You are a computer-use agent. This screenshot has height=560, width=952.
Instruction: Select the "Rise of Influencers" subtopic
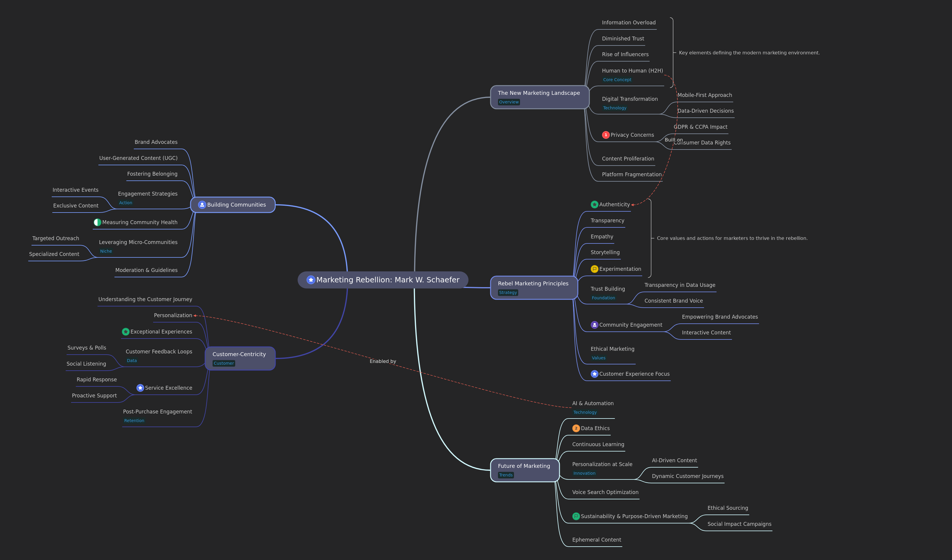[625, 54]
